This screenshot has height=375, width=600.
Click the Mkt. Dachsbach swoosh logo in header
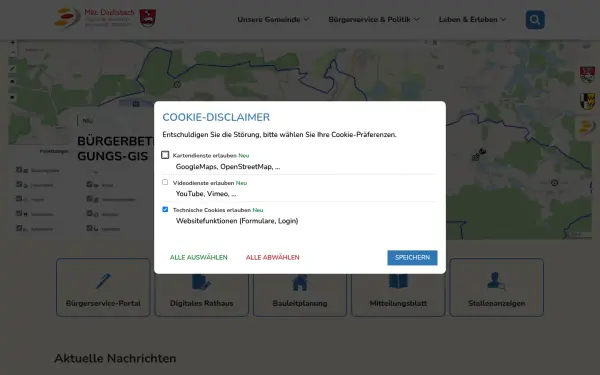click(x=67, y=18)
